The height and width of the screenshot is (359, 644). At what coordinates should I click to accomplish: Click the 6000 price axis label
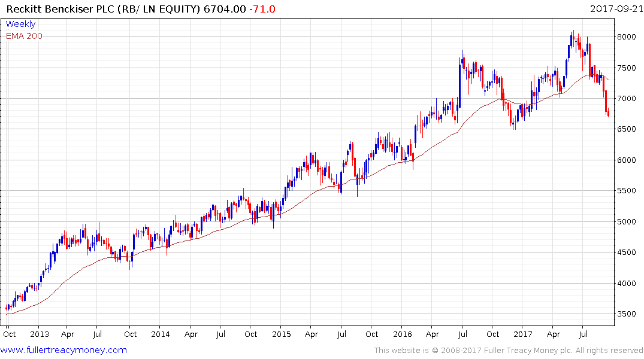click(x=627, y=160)
